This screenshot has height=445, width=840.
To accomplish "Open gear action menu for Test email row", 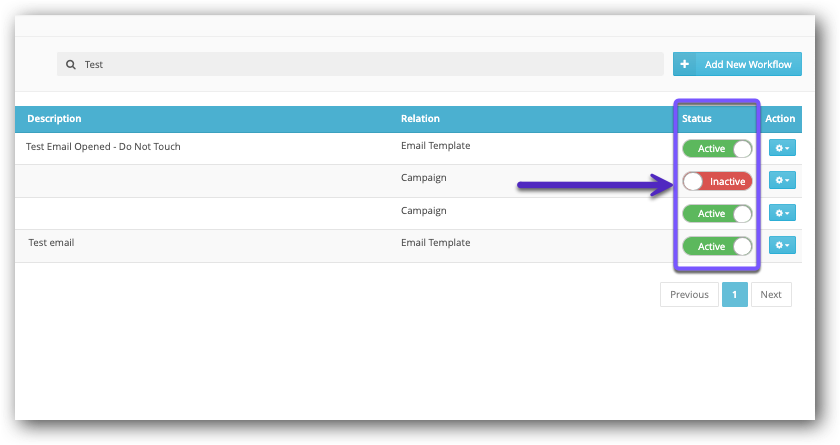I will [782, 245].
